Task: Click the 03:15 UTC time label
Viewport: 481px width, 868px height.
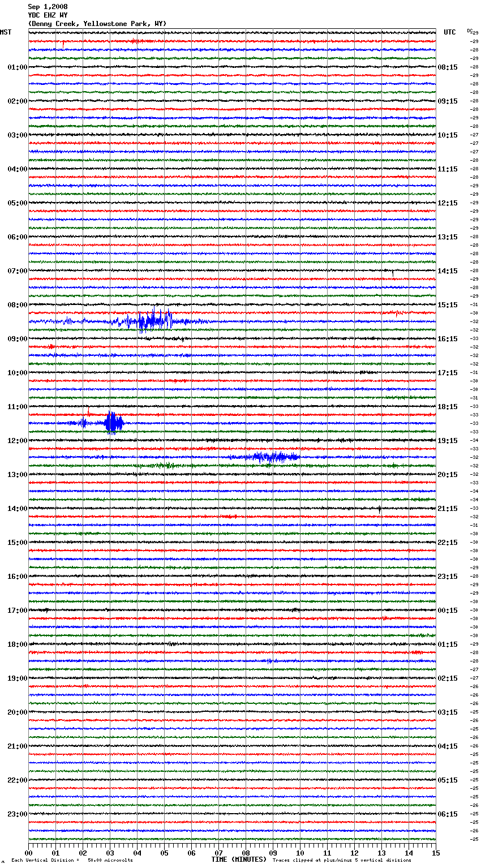Action: (x=448, y=712)
